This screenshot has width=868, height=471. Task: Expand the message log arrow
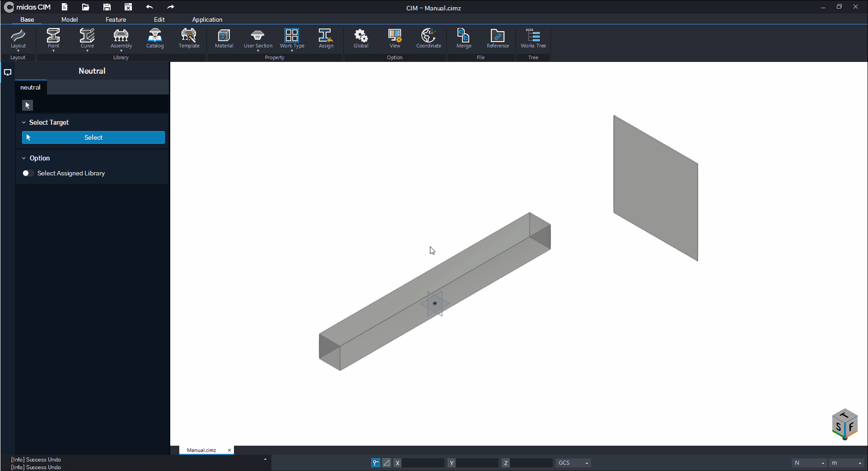[265, 459]
